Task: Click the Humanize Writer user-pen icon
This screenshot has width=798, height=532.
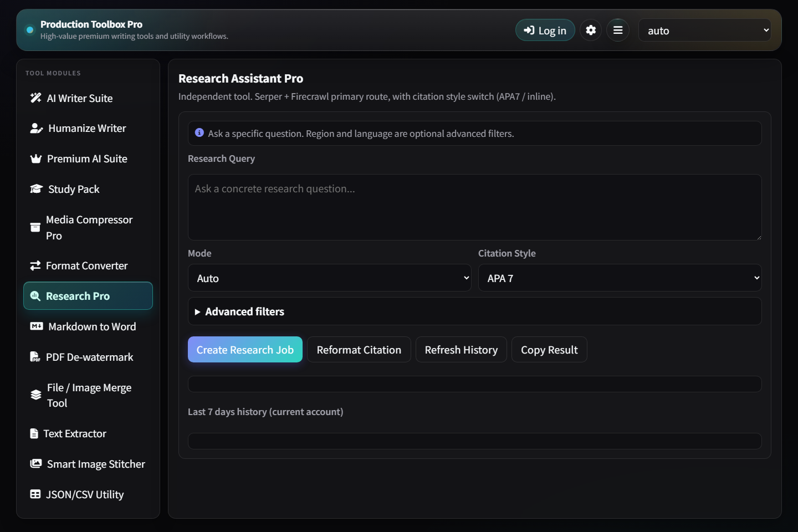Action: click(37, 129)
